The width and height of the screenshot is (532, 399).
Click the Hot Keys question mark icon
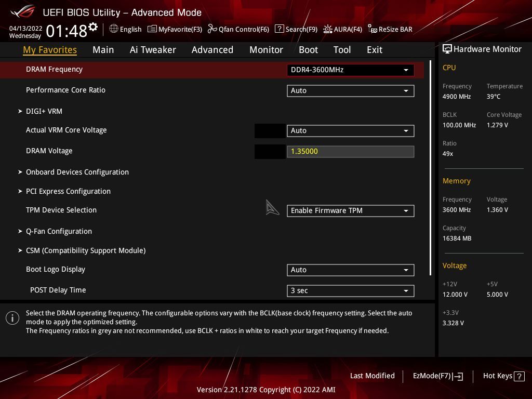[x=519, y=376]
